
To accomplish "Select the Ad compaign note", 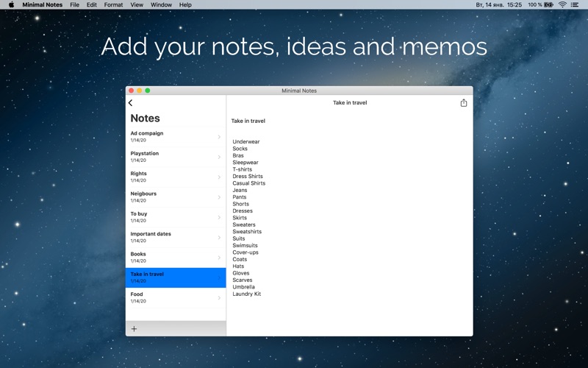I will [x=176, y=137].
